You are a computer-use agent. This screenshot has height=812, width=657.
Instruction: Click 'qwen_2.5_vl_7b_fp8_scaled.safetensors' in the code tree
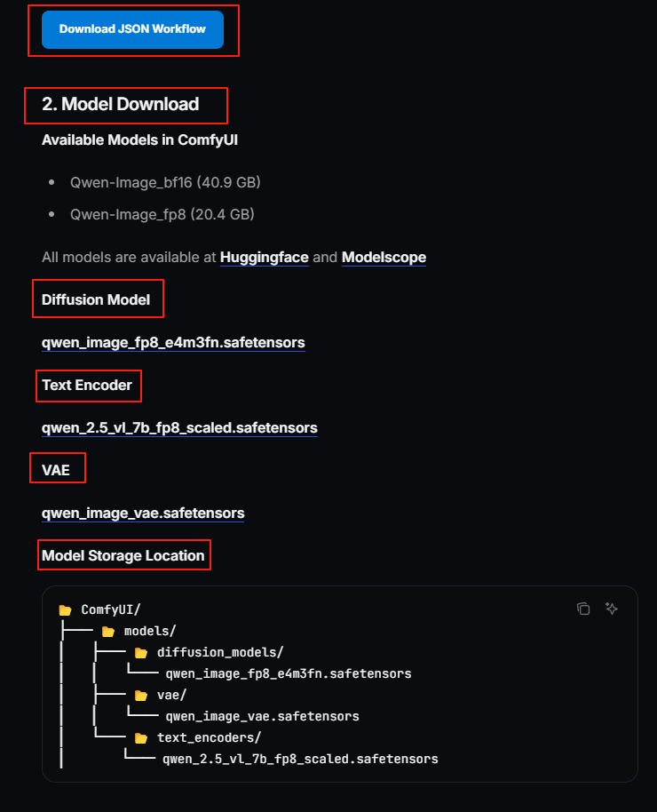click(x=300, y=760)
